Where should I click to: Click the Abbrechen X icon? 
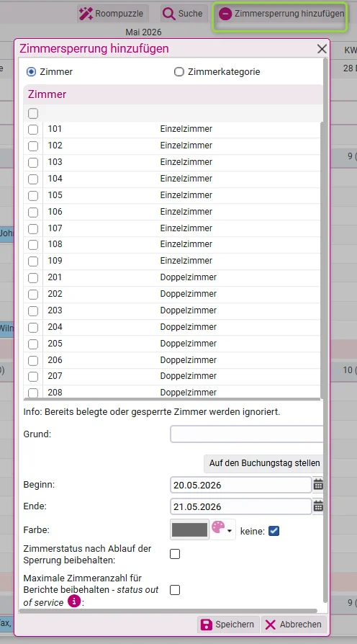[271, 625]
